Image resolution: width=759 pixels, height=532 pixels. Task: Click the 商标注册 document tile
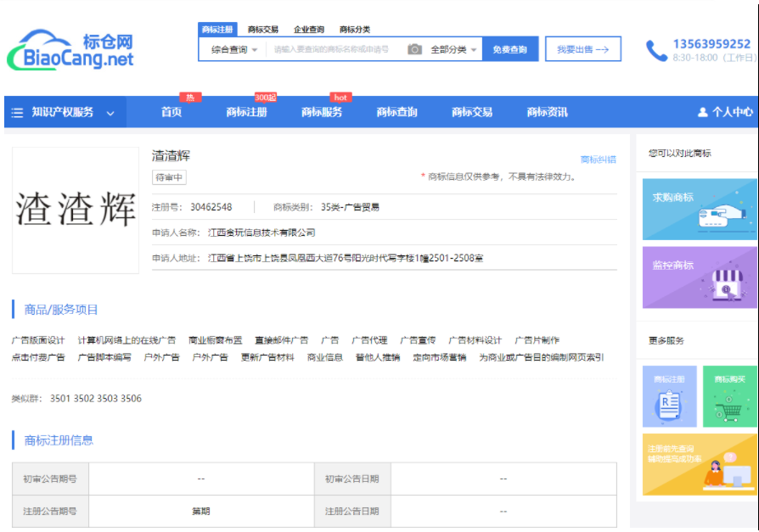pos(669,396)
